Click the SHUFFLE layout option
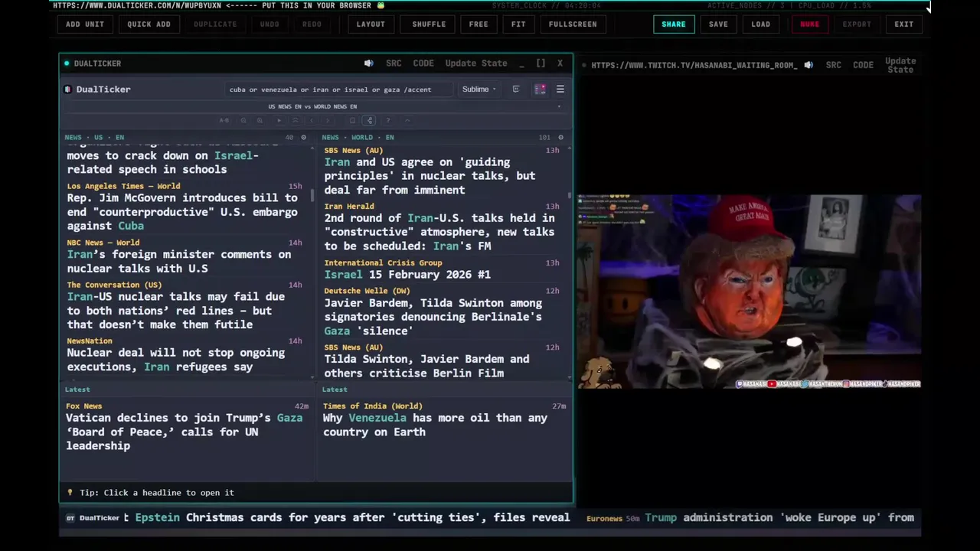 [429, 24]
